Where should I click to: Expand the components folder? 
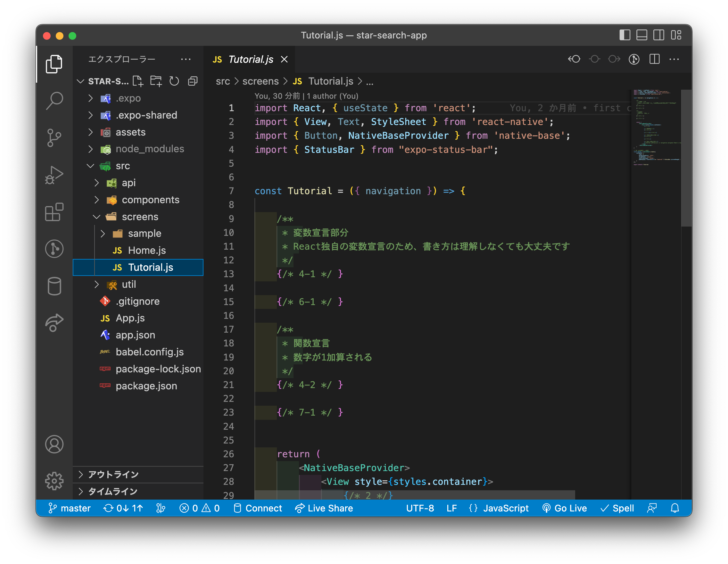pos(138,200)
